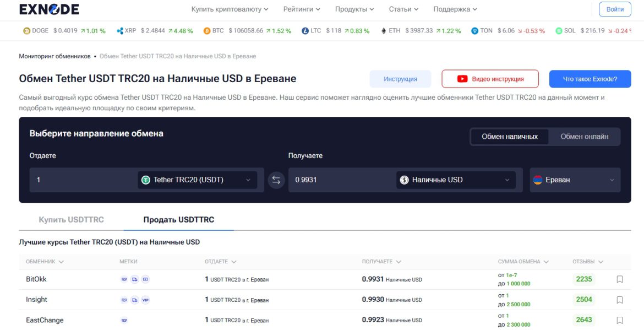Click the Отдаете amount input field

click(x=83, y=180)
